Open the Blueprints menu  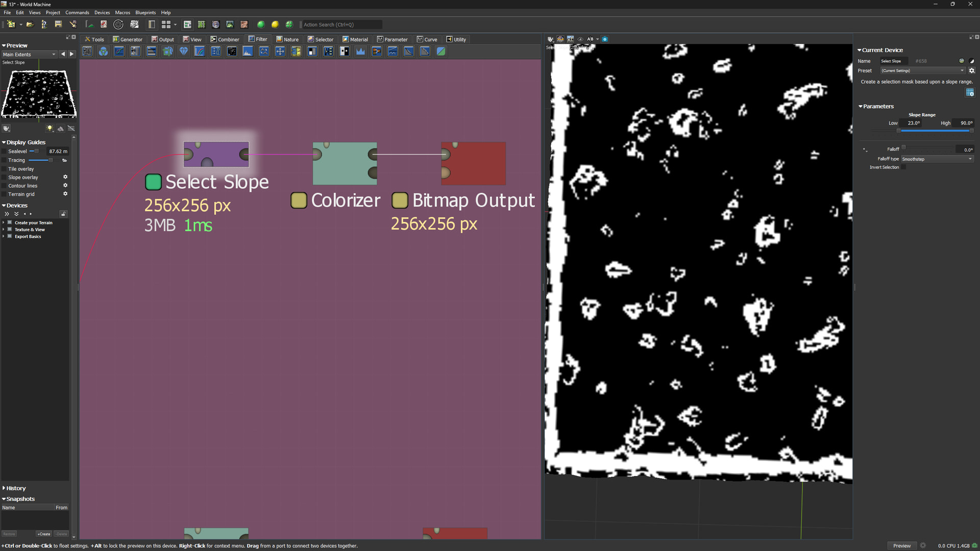145,12
